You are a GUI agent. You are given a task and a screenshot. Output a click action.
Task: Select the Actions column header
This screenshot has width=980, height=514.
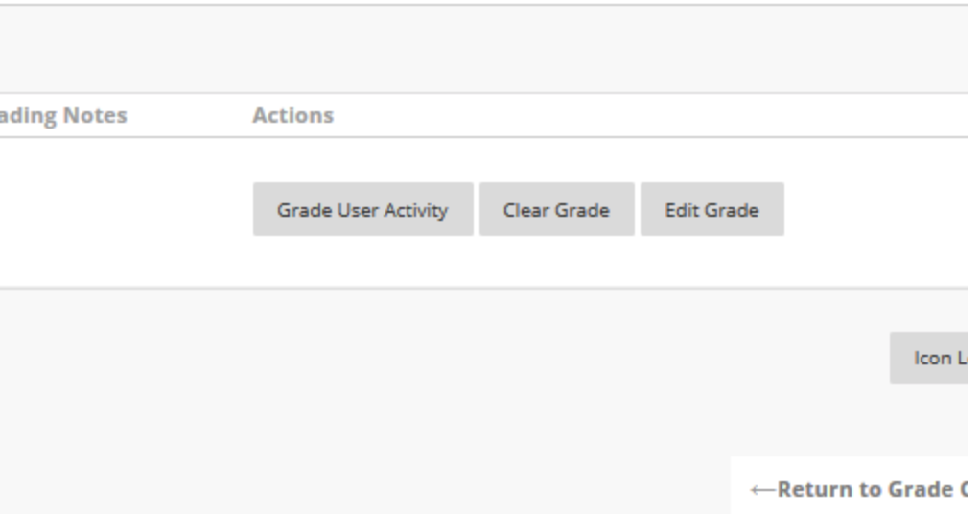point(293,116)
